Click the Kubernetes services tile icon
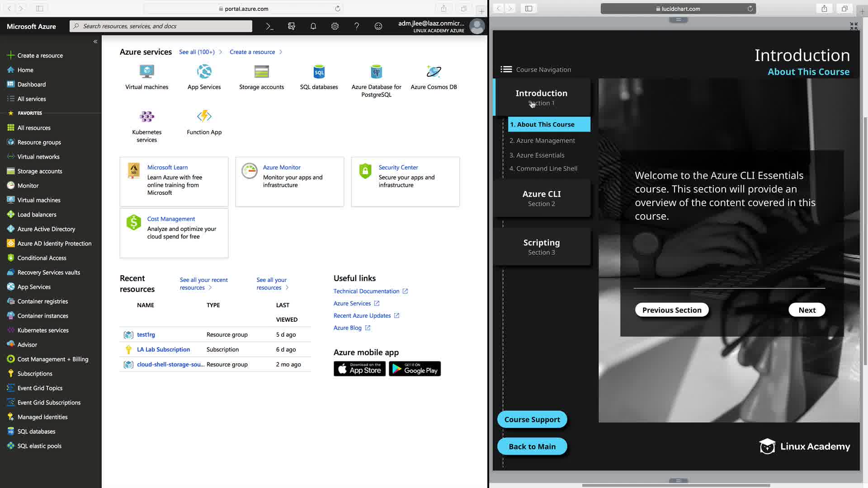This screenshot has height=488, width=868. pyautogui.click(x=146, y=117)
